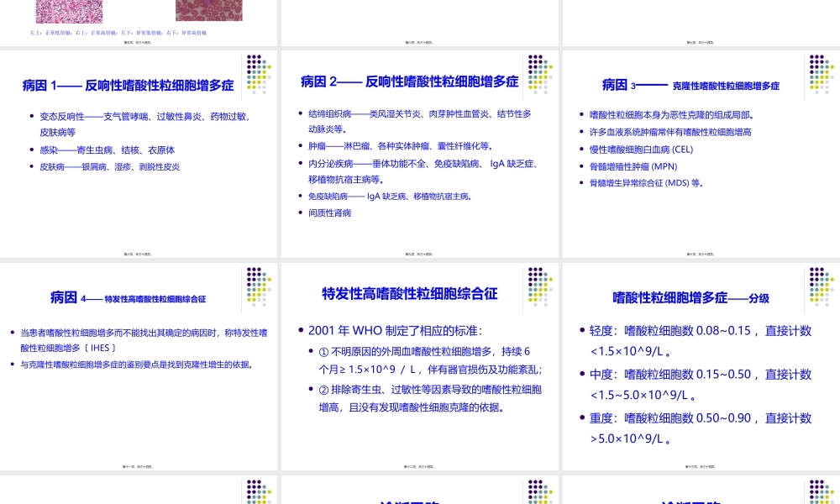This screenshot has width=840, height=504.
Task: Click the purple stained microscopy image top left
Action: [x=71, y=10]
